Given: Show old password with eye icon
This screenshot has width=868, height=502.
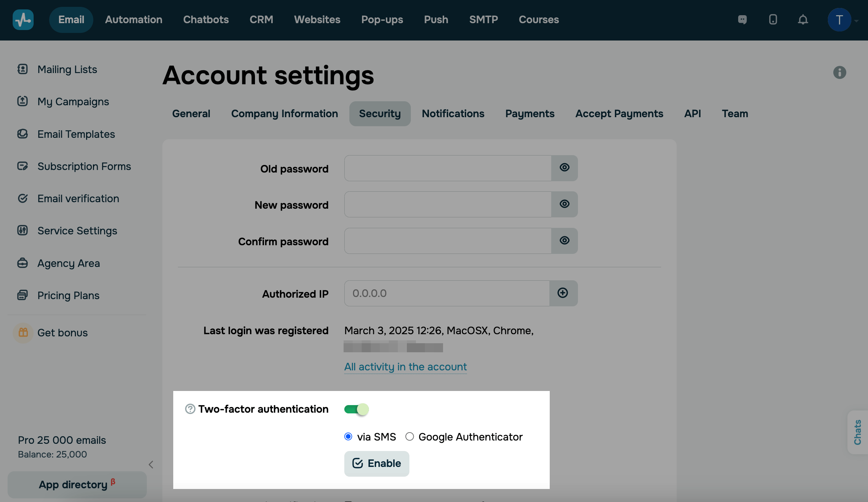Looking at the screenshot, I should coord(564,168).
